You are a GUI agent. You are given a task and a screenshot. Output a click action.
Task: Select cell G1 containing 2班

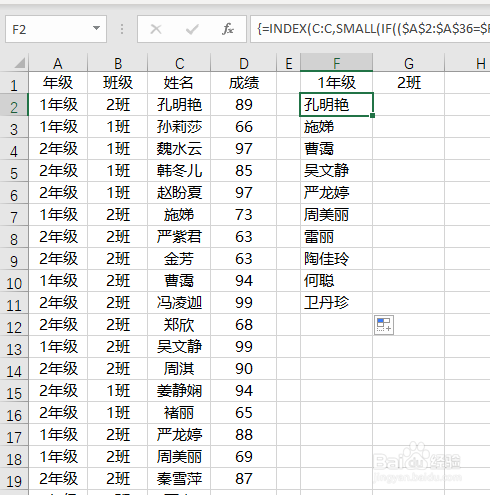pos(409,83)
